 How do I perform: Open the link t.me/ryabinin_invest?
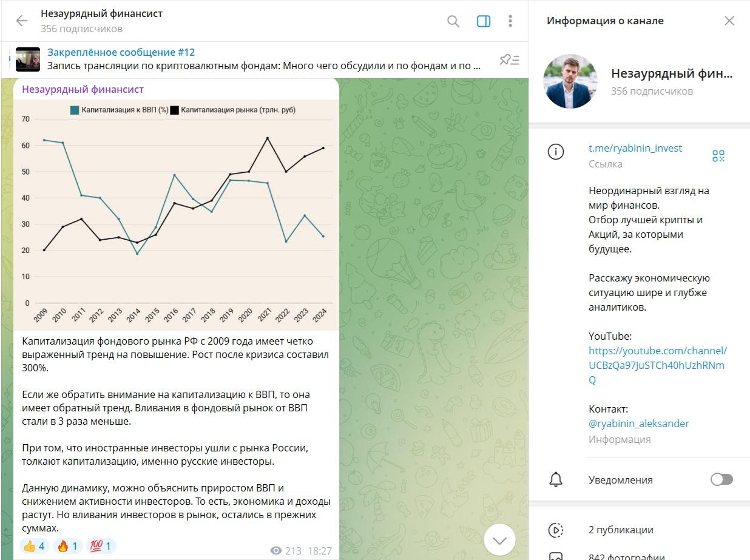635,147
